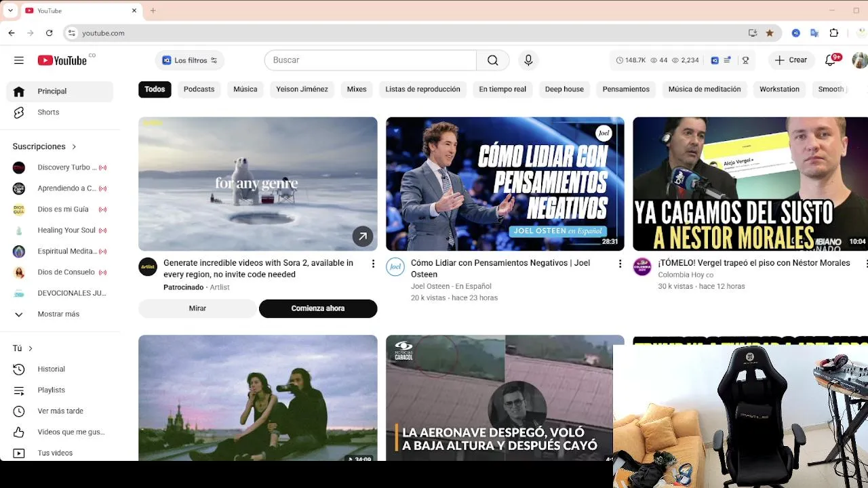Open vidIQ list icon in stats bar
Image resolution: width=868 pixels, height=488 pixels.
coord(727,60)
